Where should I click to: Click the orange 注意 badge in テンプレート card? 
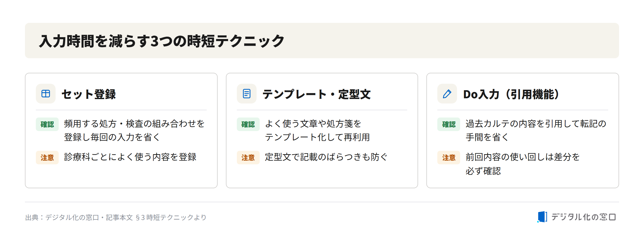point(248,158)
